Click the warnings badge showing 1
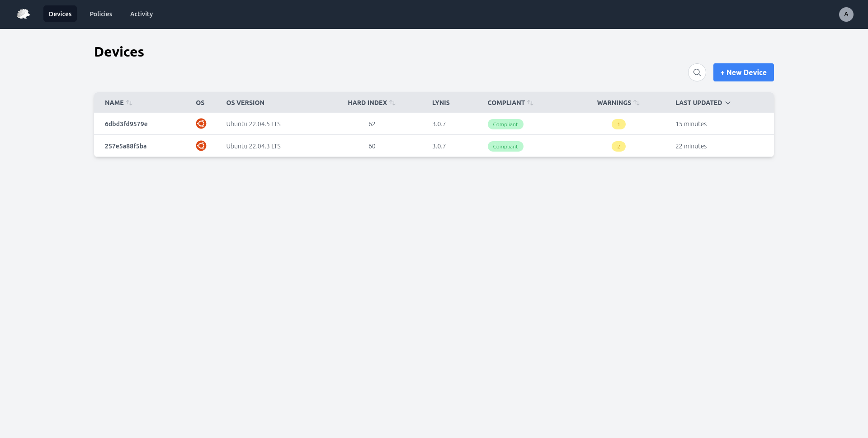 (x=618, y=124)
